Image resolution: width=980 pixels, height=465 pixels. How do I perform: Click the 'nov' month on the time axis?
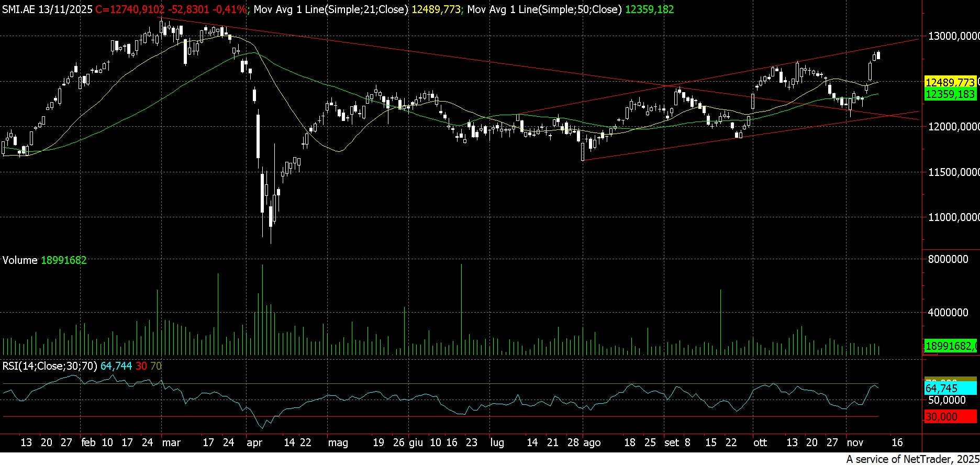[x=854, y=442]
